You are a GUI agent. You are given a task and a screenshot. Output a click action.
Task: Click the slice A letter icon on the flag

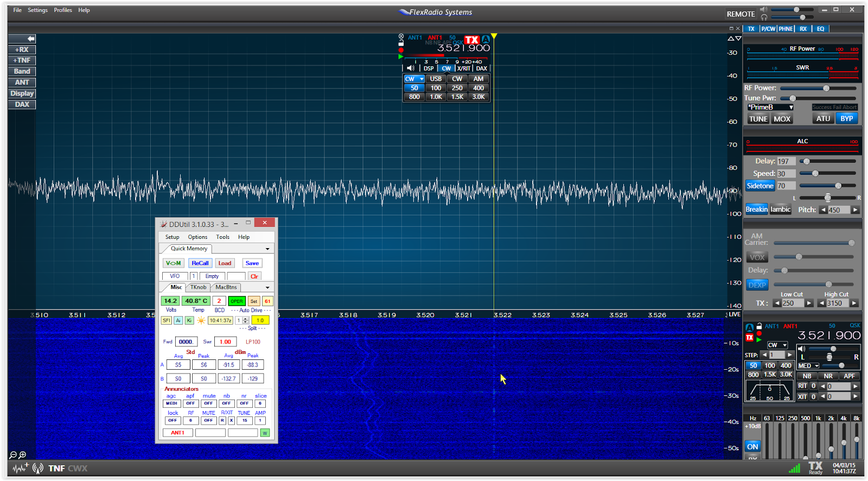tap(486, 39)
